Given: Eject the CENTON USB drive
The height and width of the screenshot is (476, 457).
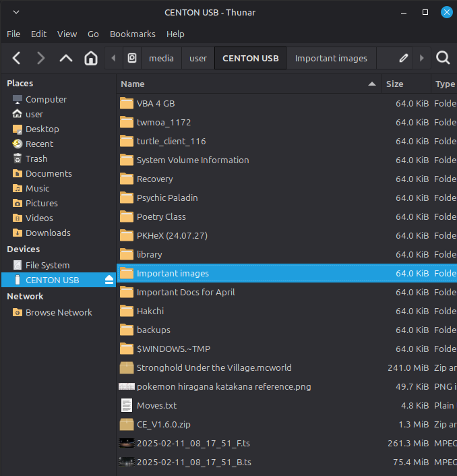Looking at the screenshot, I should tap(109, 280).
